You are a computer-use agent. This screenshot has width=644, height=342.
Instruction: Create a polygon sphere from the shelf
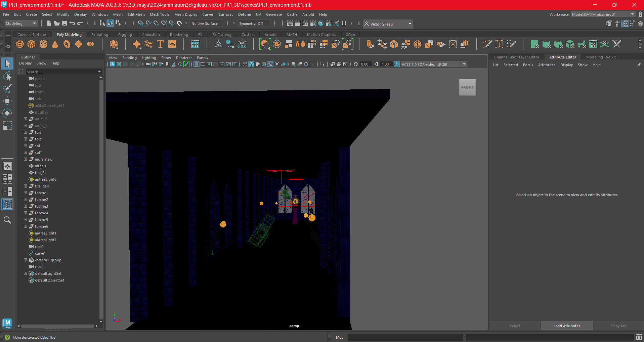(20, 44)
